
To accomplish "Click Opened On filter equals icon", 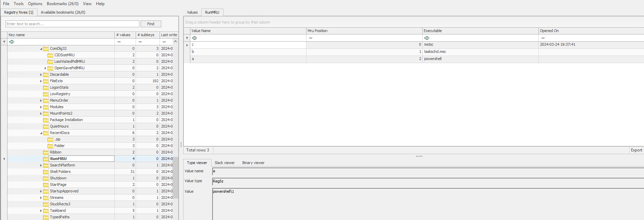I will tap(543, 38).
